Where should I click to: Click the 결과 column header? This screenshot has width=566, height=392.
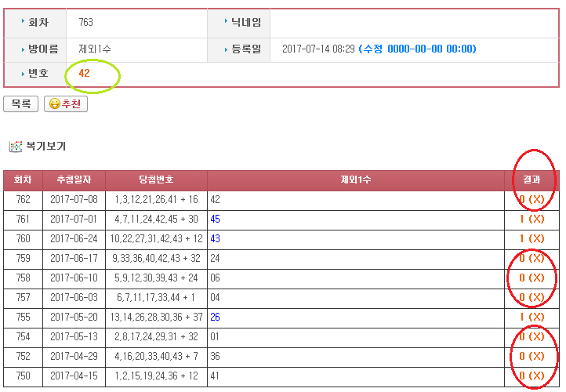point(532,180)
